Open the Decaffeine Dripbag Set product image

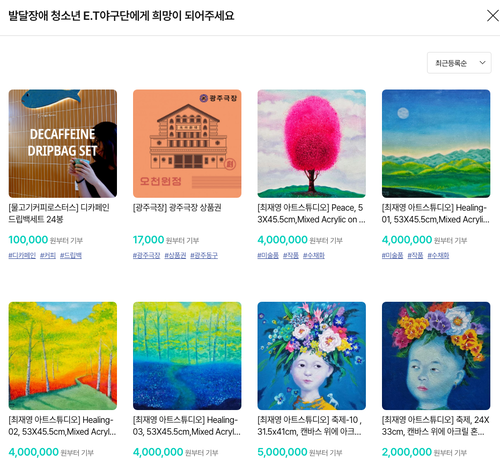click(x=63, y=143)
